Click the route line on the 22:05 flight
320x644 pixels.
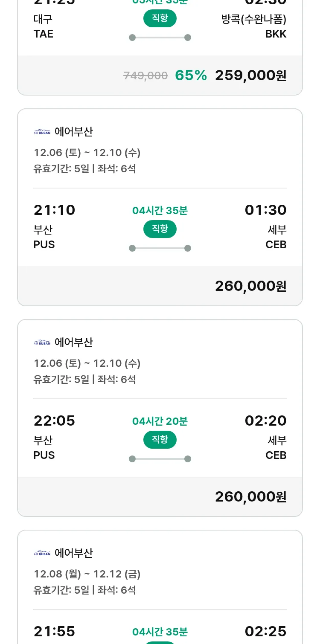[160, 459]
